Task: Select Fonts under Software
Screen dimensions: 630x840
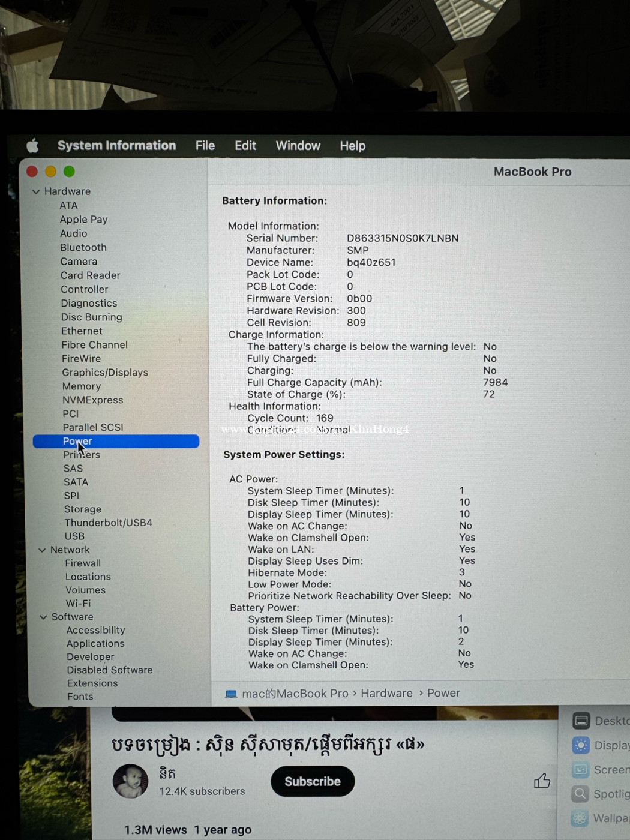Action: pyautogui.click(x=80, y=697)
